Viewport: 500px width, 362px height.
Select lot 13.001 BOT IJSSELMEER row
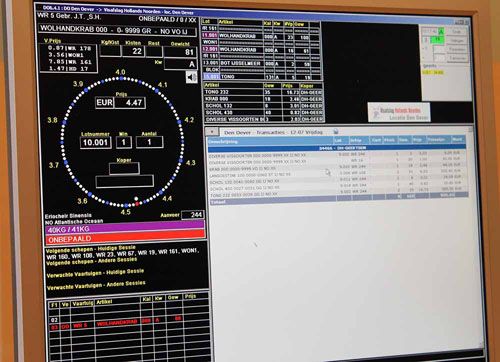[x=261, y=63]
